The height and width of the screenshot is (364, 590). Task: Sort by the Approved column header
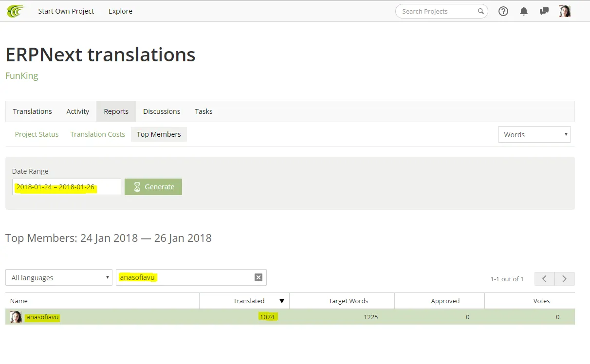coord(440,301)
